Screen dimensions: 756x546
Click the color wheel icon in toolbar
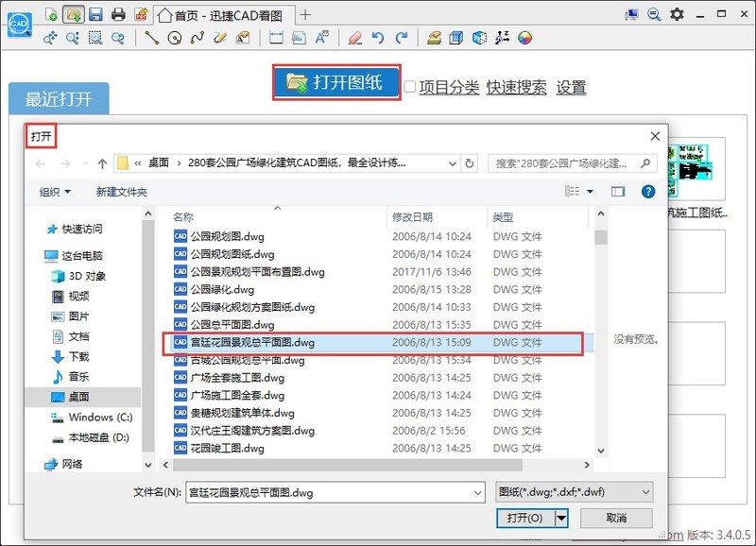coord(525,38)
